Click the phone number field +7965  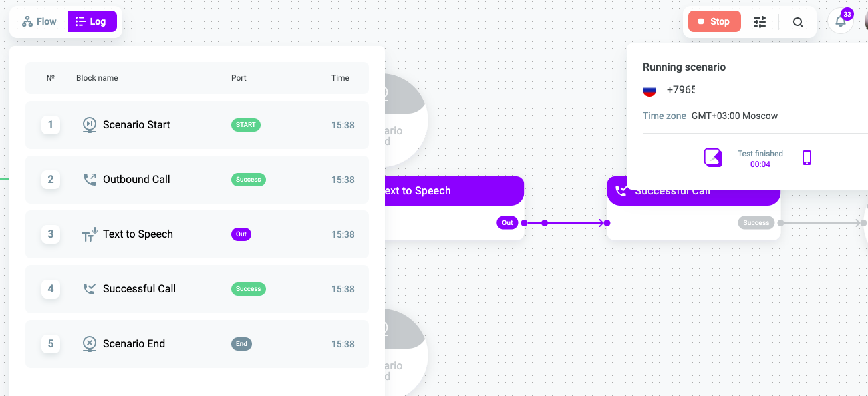pyautogui.click(x=681, y=90)
